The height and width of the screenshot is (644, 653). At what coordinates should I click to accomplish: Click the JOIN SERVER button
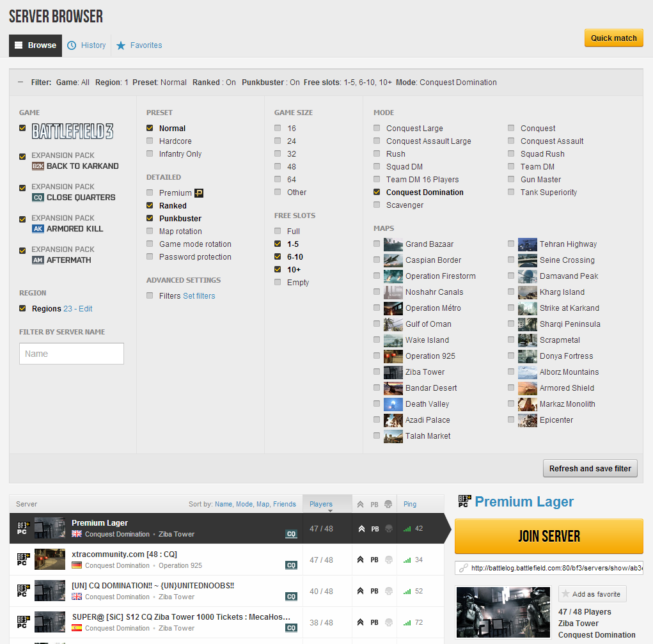point(549,536)
